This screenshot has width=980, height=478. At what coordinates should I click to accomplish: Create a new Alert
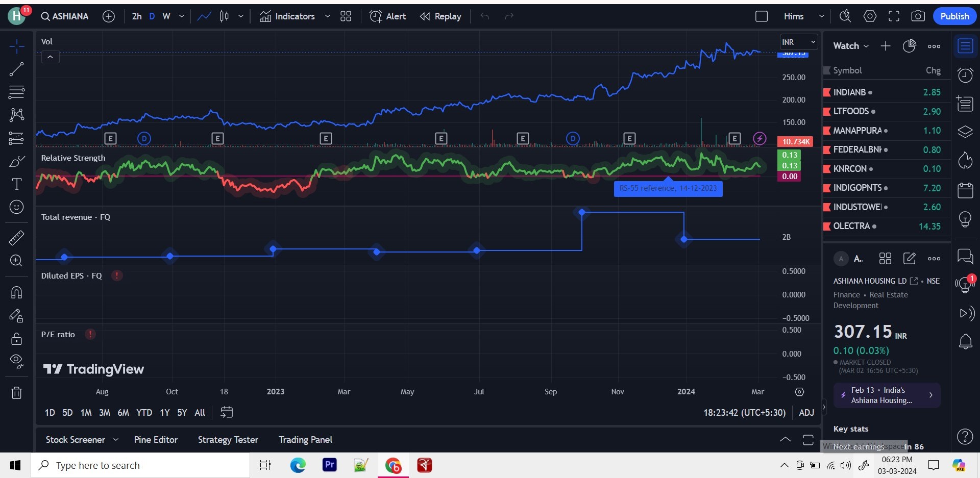(x=388, y=16)
